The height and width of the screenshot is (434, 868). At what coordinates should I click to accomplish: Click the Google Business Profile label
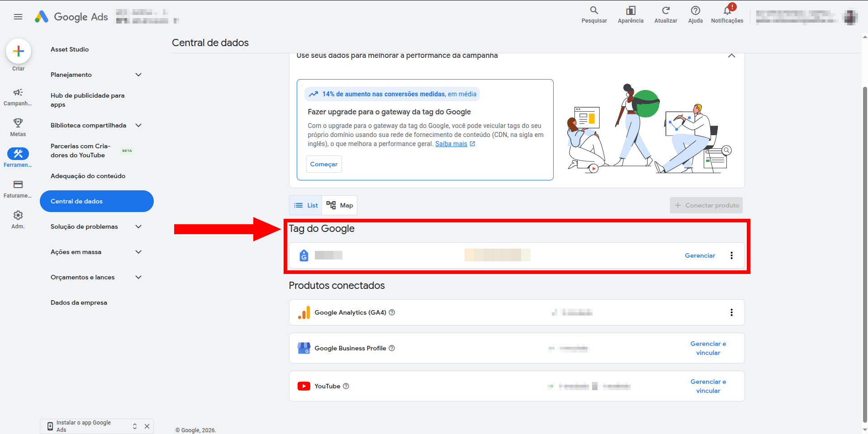[x=351, y=348]
